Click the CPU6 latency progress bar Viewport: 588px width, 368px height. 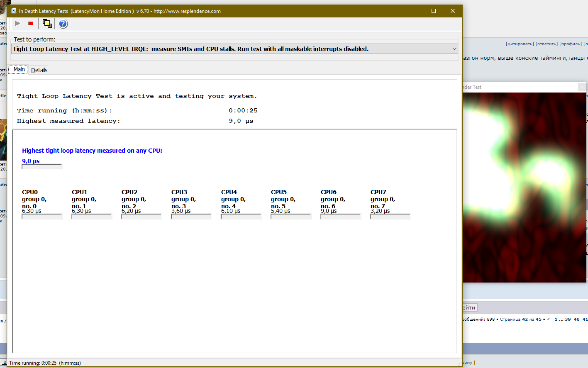click(341, 217)
